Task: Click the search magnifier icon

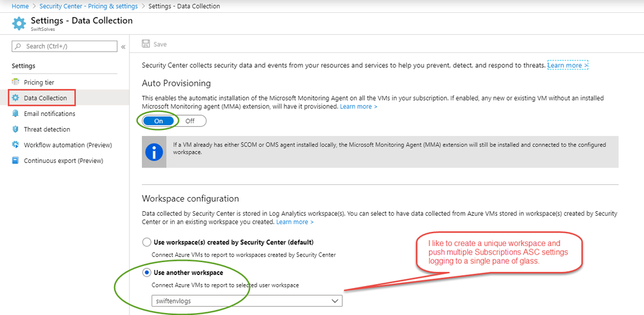Action: pyautogui.click(x=18, y=46)
